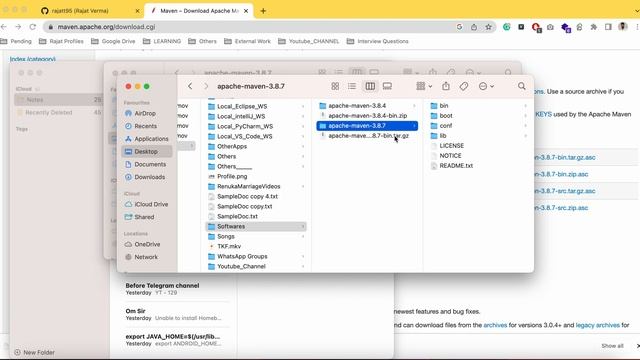Go back in Finder navigation
Screen dimensions: 640x360
click(x=190, y=86)
